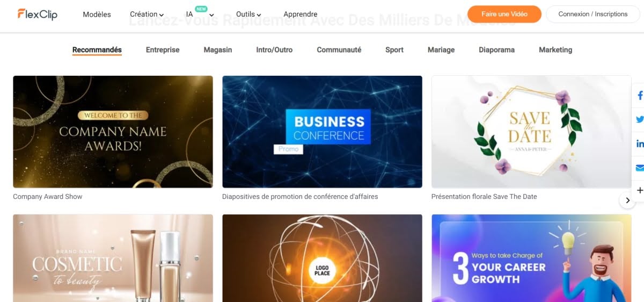Click the Faire une Vidéo button
The height and width of the screenshot is (302, 644).
504,14
